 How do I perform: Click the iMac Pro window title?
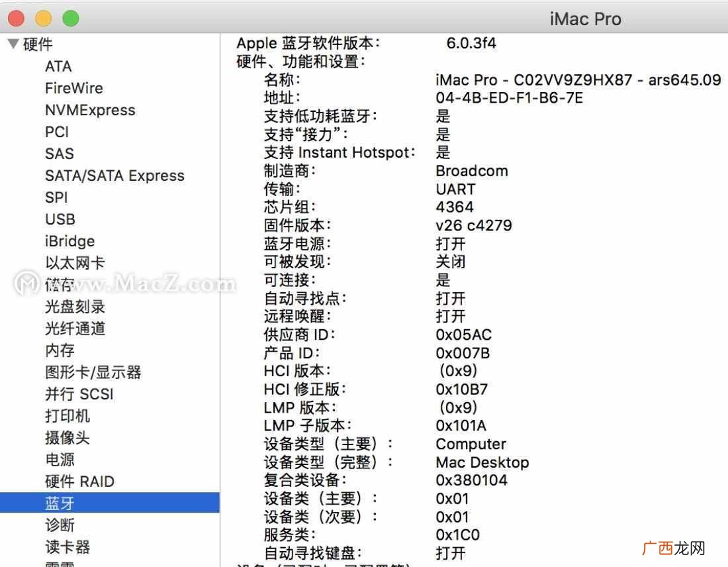586,19
